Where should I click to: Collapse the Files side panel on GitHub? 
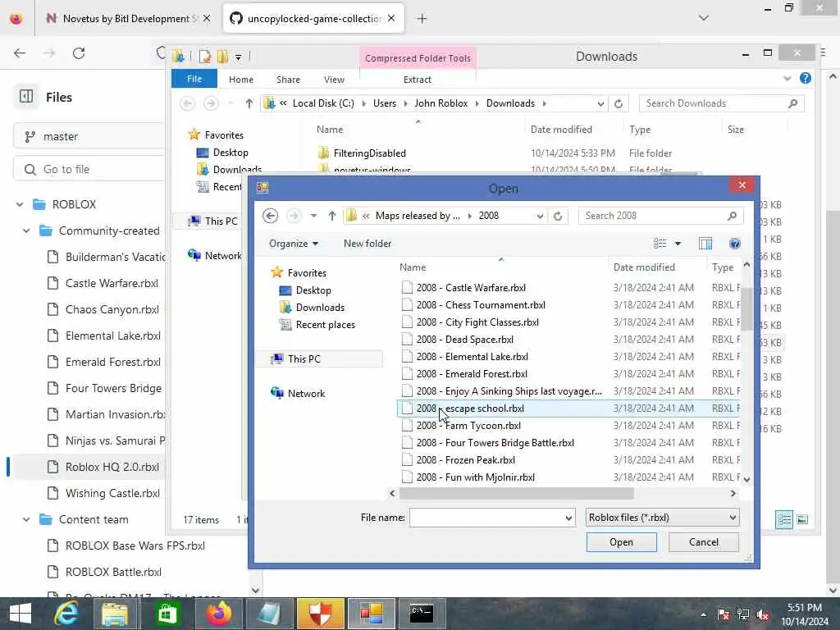[x=26, y=97]
